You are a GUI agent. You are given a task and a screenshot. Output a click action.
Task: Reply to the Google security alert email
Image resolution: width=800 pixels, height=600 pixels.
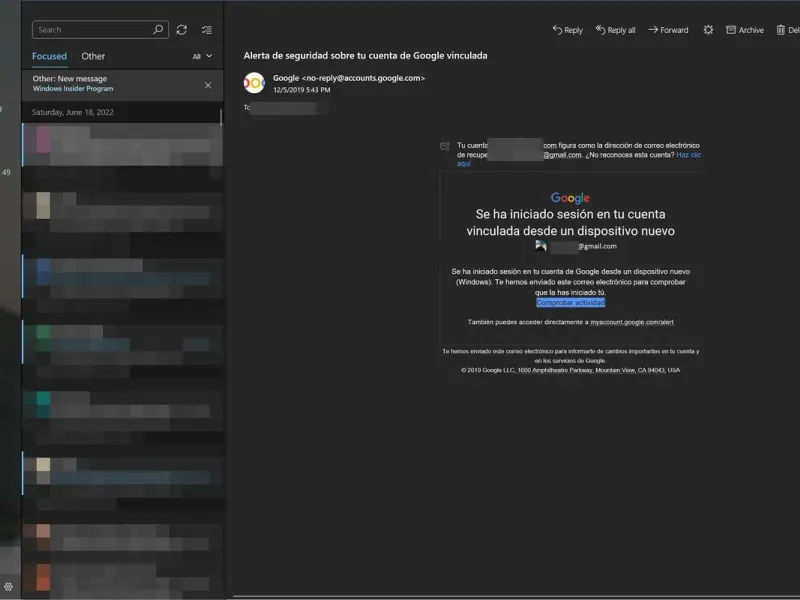pyautogui.click(x=567, y=30)
